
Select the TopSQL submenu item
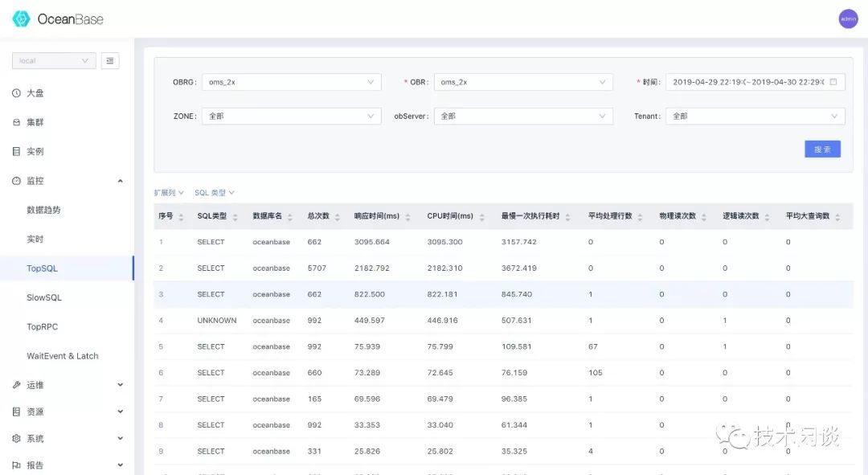(x=67, y=268)
